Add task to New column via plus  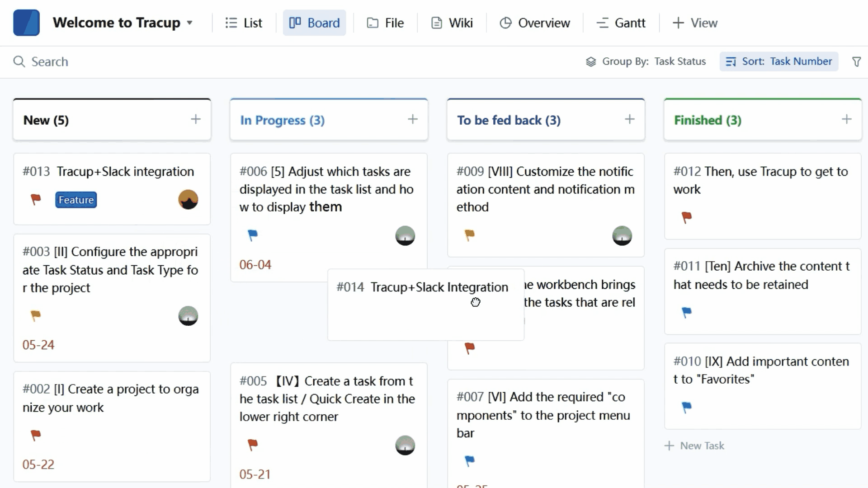195,119
